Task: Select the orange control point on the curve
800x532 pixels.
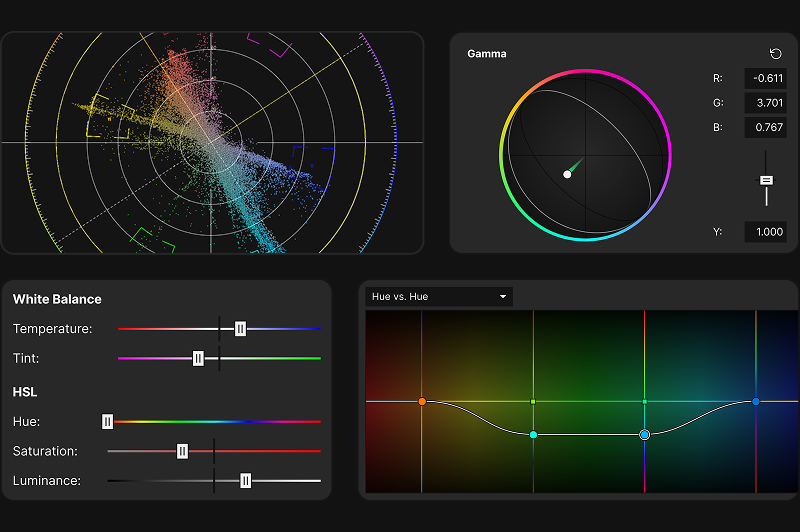Action: click(x=422, y=401)
